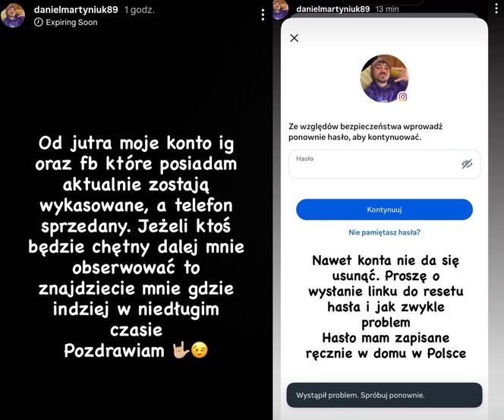Tap the Wystąpił problem error toast
Screen dimensions: 504x420
[x=384, y=395]
